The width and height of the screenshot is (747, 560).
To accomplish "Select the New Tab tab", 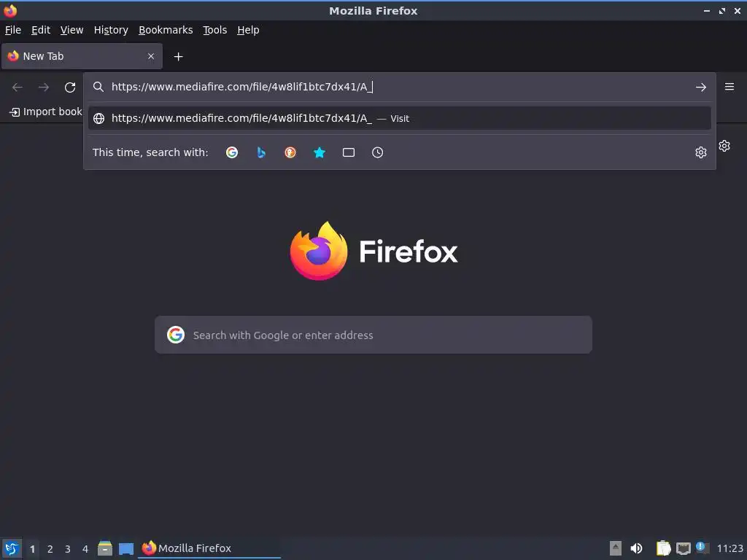I will 82,56.
